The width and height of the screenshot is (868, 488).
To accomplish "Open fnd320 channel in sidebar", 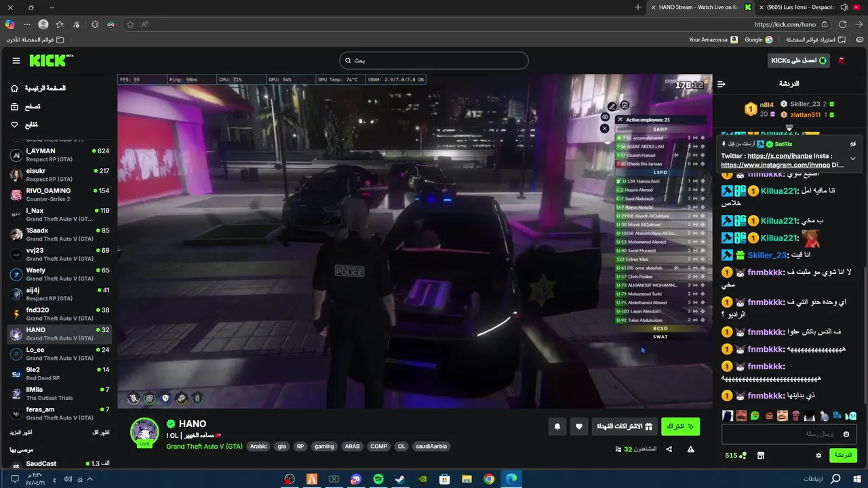I will (x=58, y=314).
